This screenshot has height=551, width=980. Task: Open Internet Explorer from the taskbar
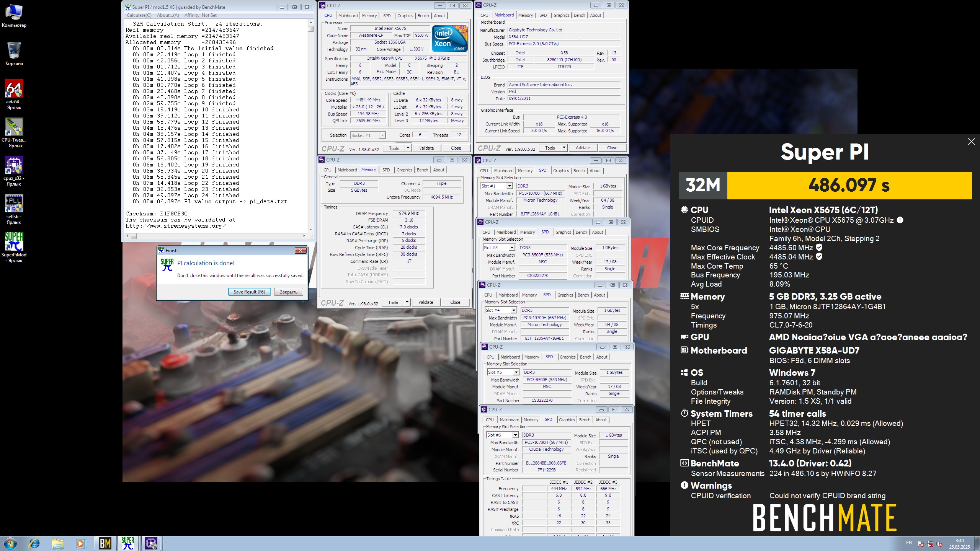point(34,543)
